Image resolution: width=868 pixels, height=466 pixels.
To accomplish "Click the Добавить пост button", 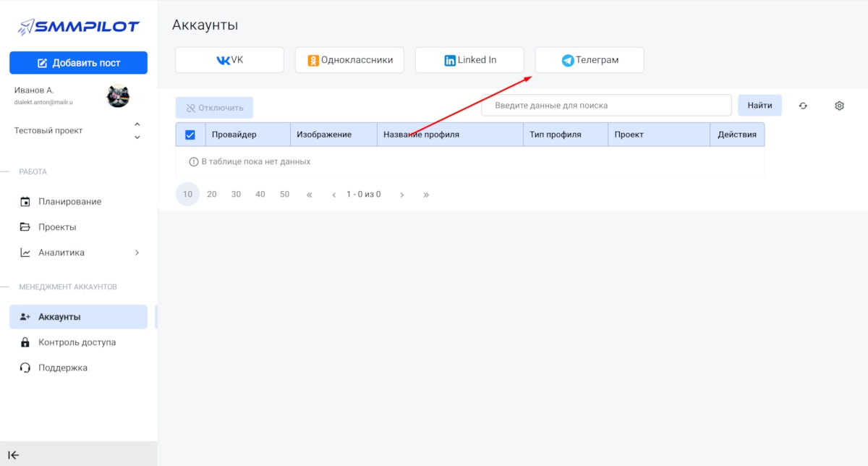I will (x=78, y=63).
